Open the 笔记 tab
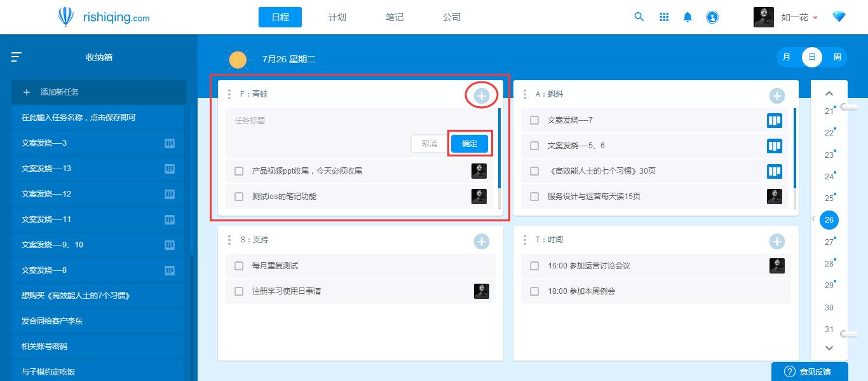The image size is (868, 381). click(x=395, y=17)
